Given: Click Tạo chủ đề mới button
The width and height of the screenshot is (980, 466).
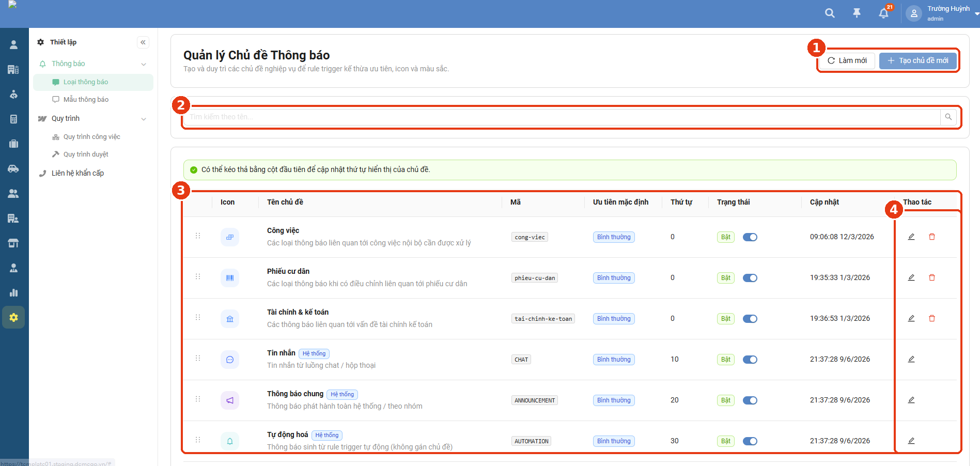Looking at the screenshot, I should coord(918,60).
